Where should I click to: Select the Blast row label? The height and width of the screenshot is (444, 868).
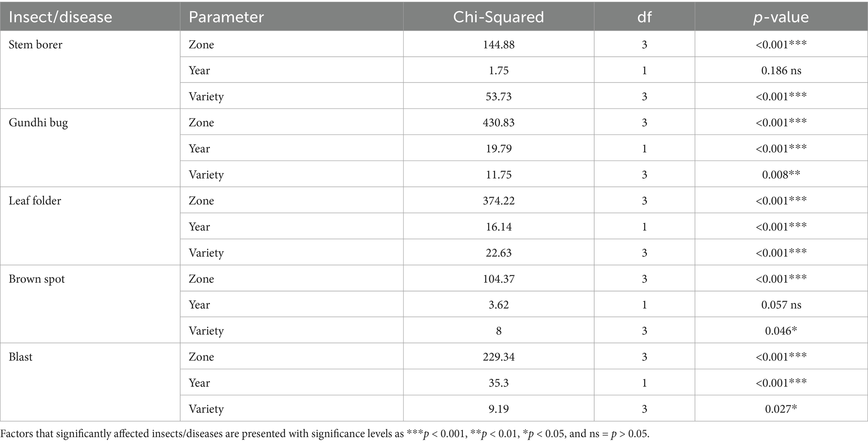click(x=21, y=357)
